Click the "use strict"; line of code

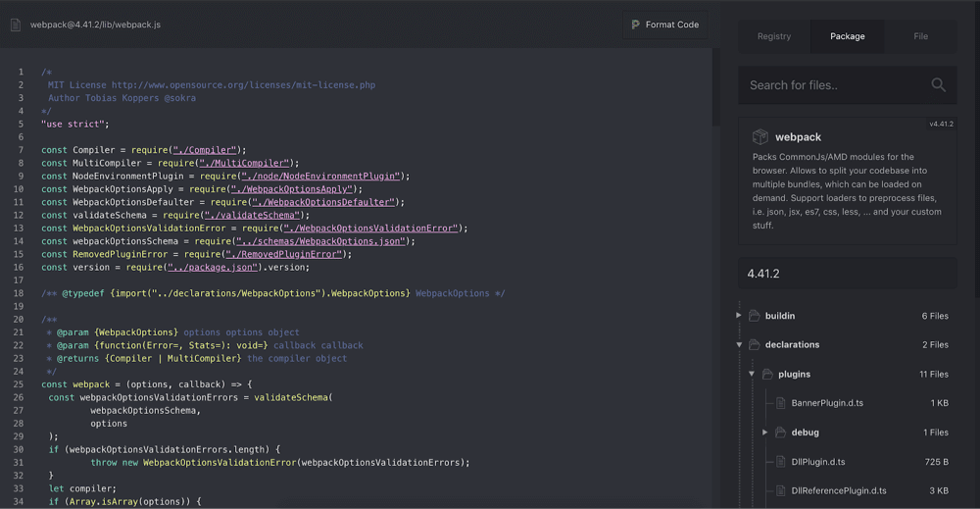click(75, 124)
